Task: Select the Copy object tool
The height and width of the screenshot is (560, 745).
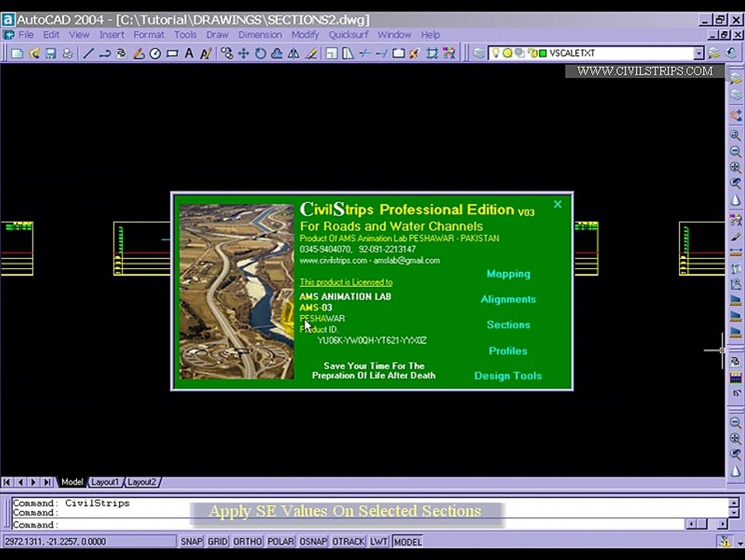Action: 226,53
